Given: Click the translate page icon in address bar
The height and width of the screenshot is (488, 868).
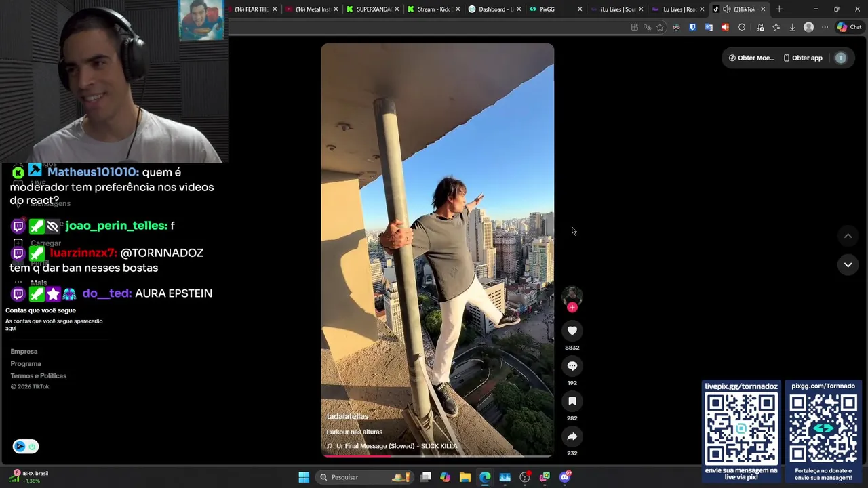Looking at the screenshot, I should [x=648, y=27].
